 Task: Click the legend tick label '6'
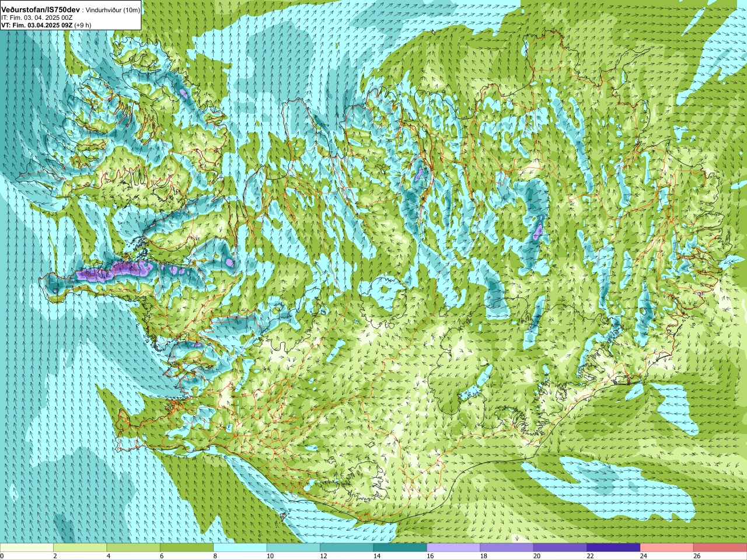click(162, 556)
